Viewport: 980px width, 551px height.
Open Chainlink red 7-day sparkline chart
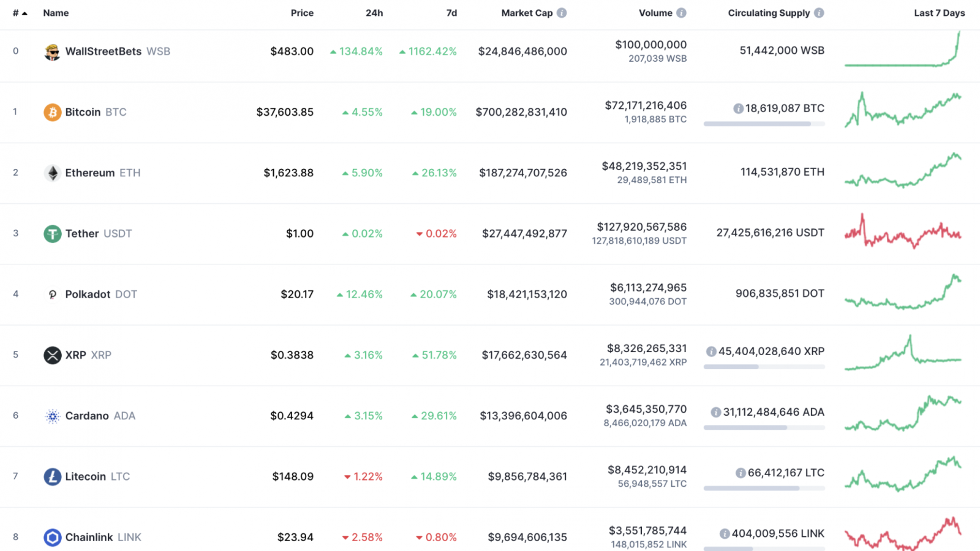point(903,533)
